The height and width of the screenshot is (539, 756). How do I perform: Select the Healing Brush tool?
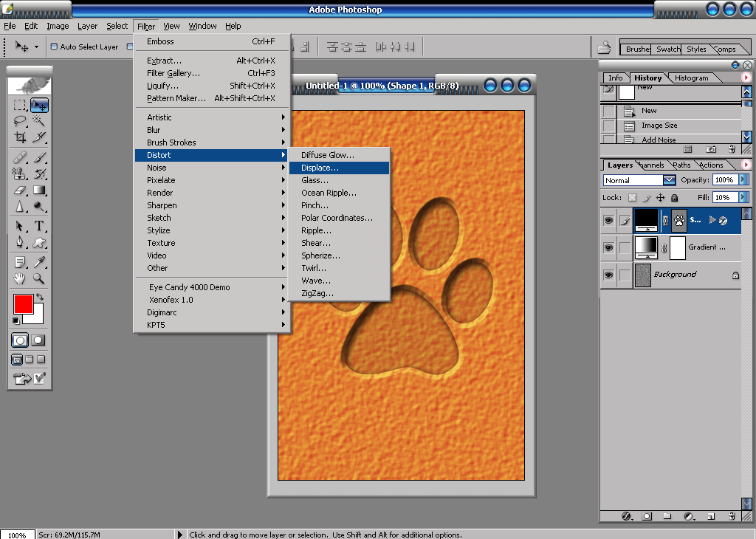[x=20, y=157]
